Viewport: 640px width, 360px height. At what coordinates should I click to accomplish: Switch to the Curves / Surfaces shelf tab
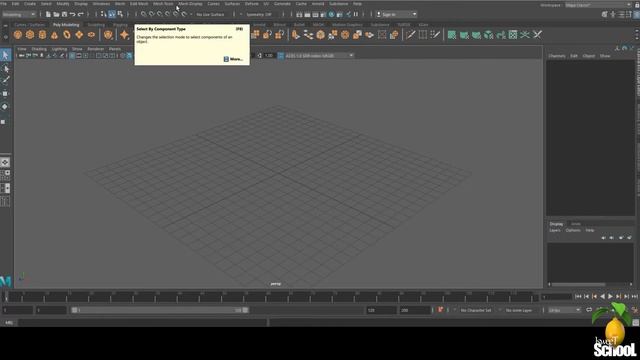click(29, 25)
